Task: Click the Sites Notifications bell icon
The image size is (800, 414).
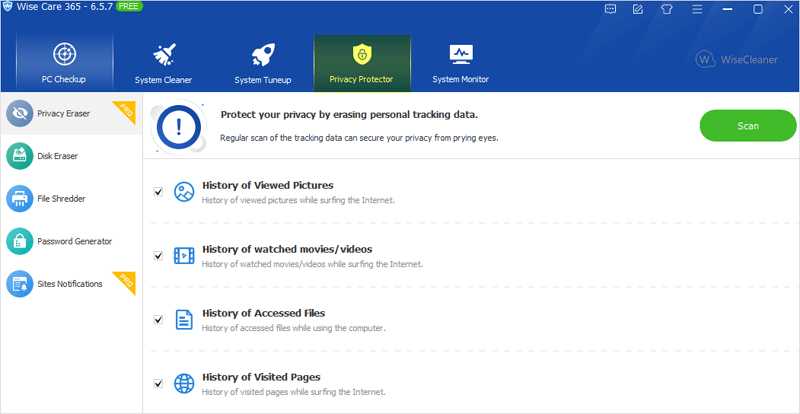Action: click(x=19, y=283)
